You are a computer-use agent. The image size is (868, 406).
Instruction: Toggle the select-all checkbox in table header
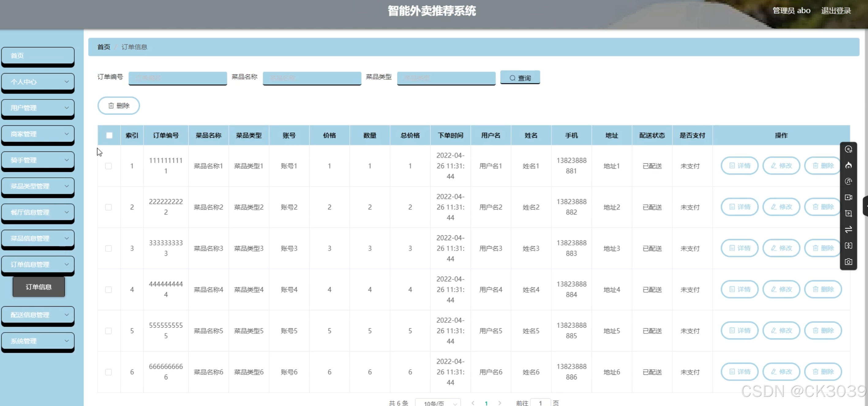click(x=109, y=135)
